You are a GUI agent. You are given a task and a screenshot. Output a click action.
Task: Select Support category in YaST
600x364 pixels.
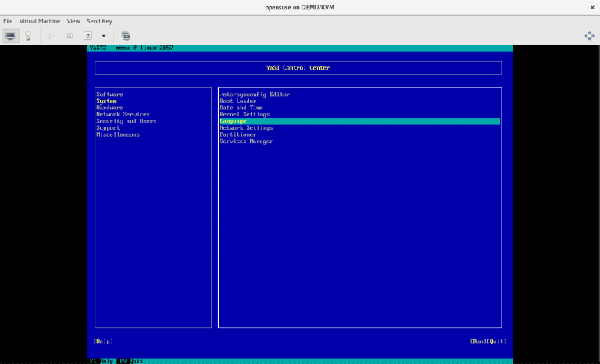[108, 128]
